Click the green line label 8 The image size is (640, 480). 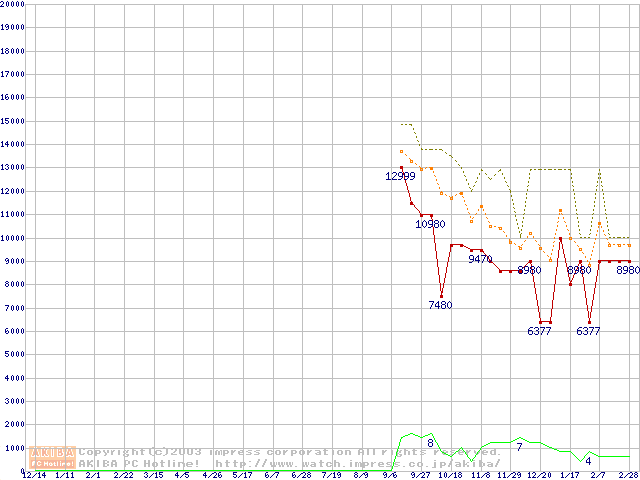[430, 443]
